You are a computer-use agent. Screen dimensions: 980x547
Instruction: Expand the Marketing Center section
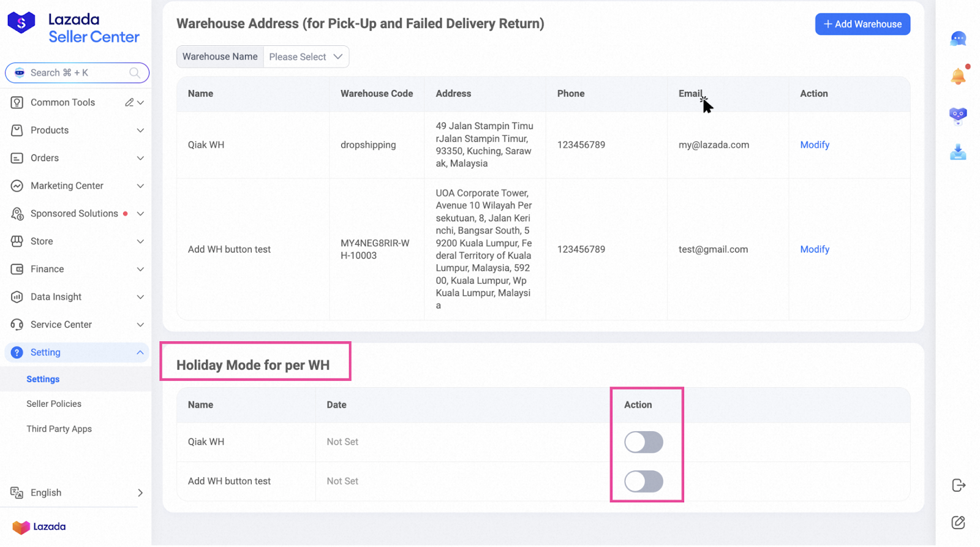(x=77, y=186)
